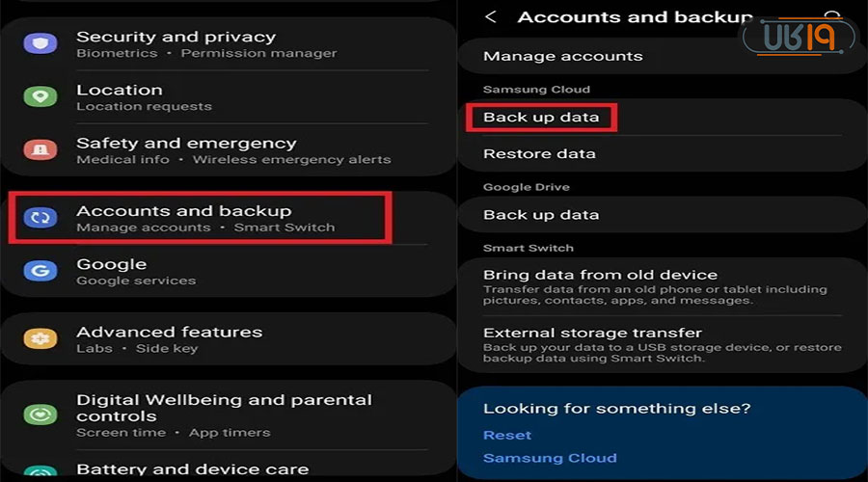Tap the blue Accounts and backup sync icon
This screenshot has width=868, height=482.
click(41, 218)
